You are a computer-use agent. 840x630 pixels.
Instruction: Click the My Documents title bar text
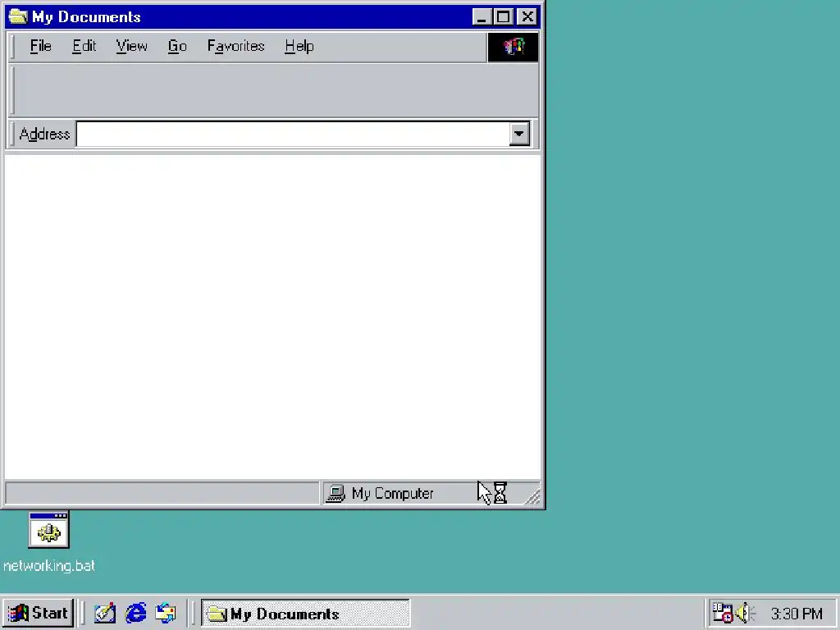pyautogui.click(x=86, y=17)
